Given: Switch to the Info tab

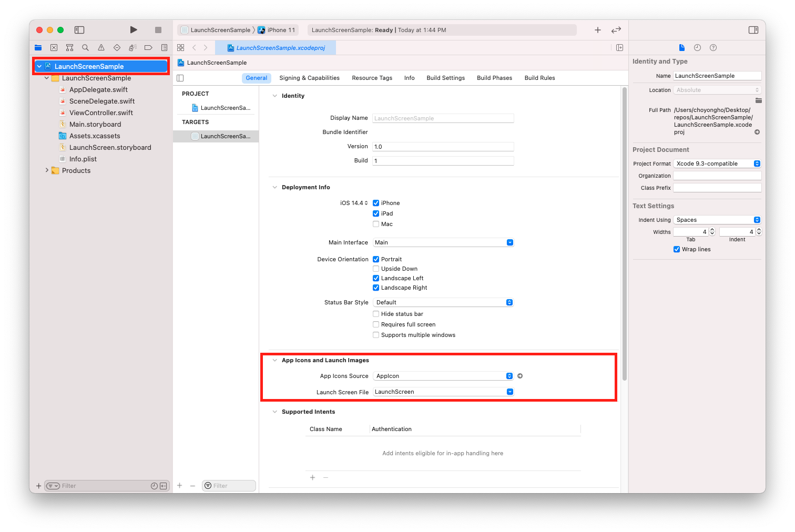Looking at the screenshot, I should (x=409, y=78).
